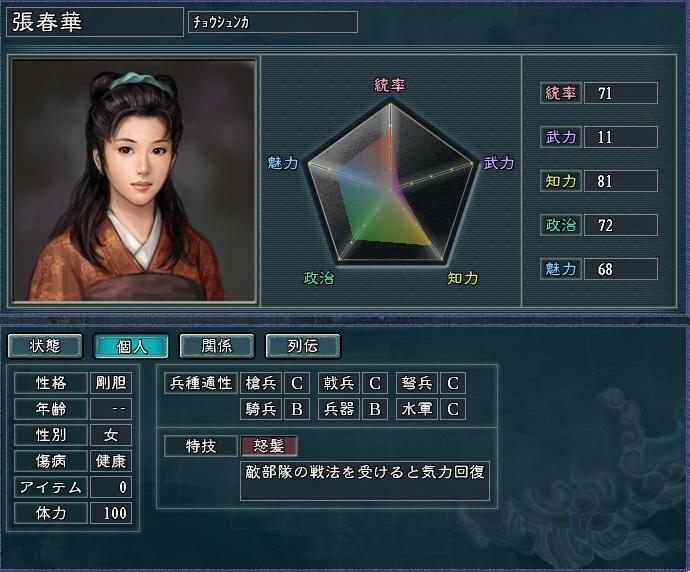The height and width of the screenshot is (572, 690).
Task: Click the 知力 stat label in the list
Action: click(x=561, y=181)
